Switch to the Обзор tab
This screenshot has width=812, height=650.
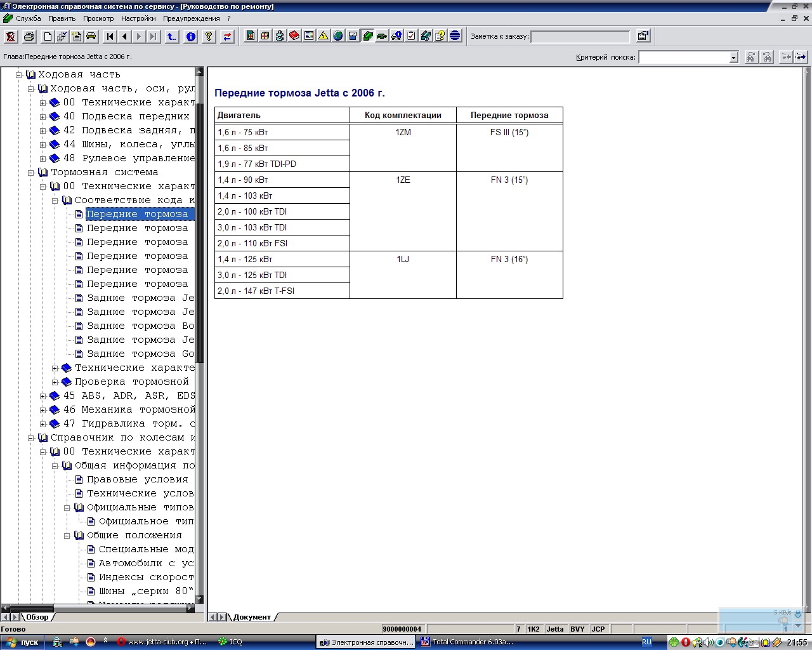(37, 617)
